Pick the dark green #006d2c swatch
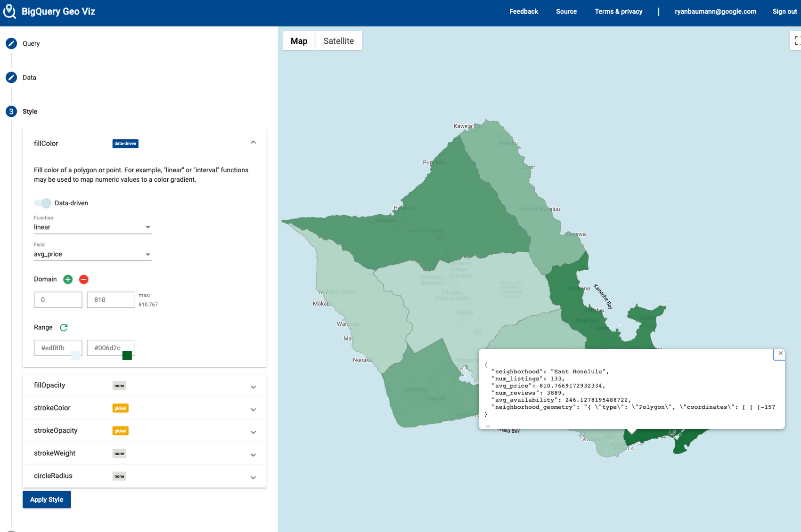801x532 pixels. [x=127, y=355]
